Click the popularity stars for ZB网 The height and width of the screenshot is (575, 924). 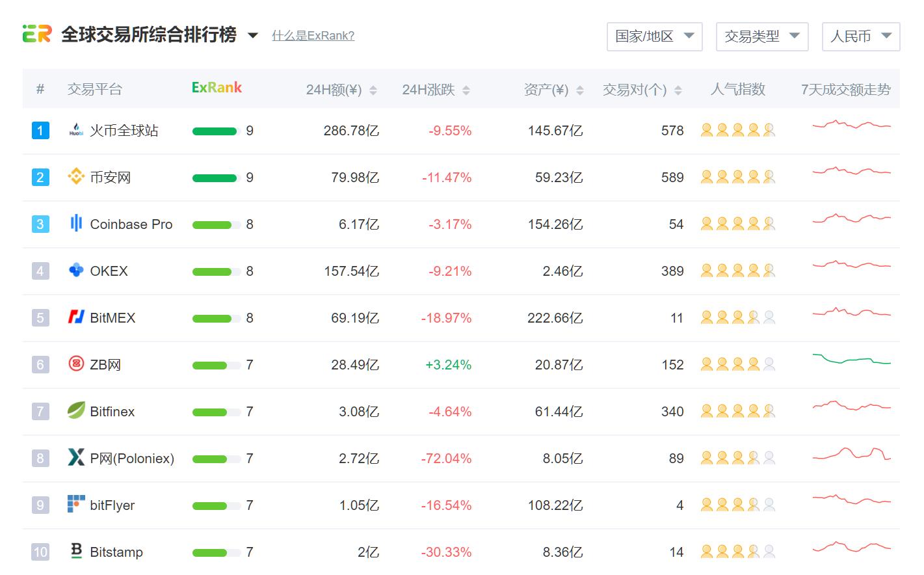[x=738, y=364]
